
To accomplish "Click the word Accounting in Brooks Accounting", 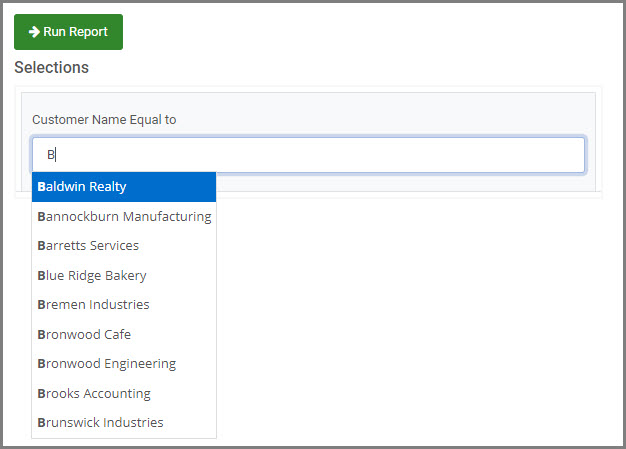I will coord(117,394).
